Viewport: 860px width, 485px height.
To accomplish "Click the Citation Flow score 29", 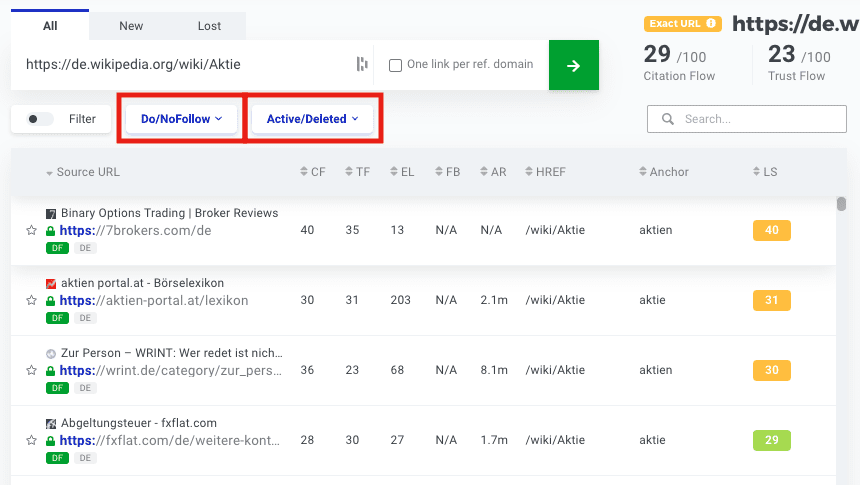I will coord(657,54).
